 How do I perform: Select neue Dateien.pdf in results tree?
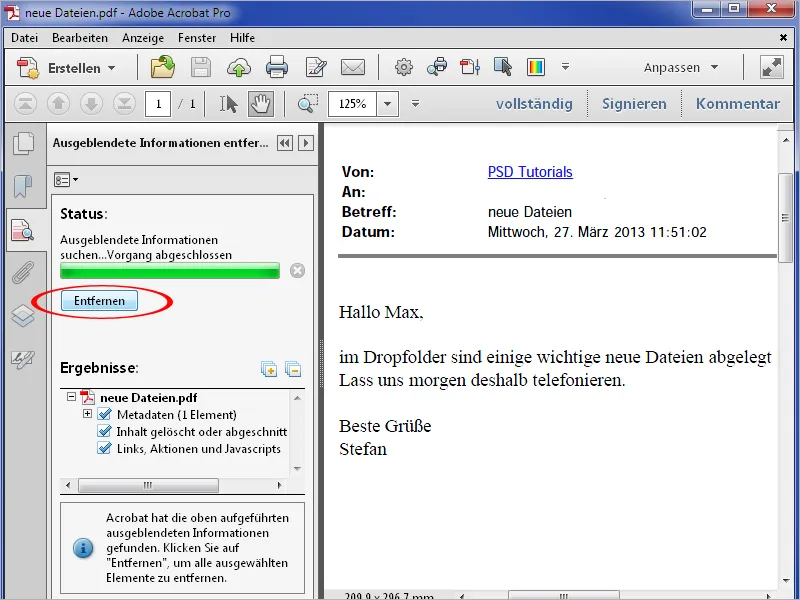click(148, 397)
